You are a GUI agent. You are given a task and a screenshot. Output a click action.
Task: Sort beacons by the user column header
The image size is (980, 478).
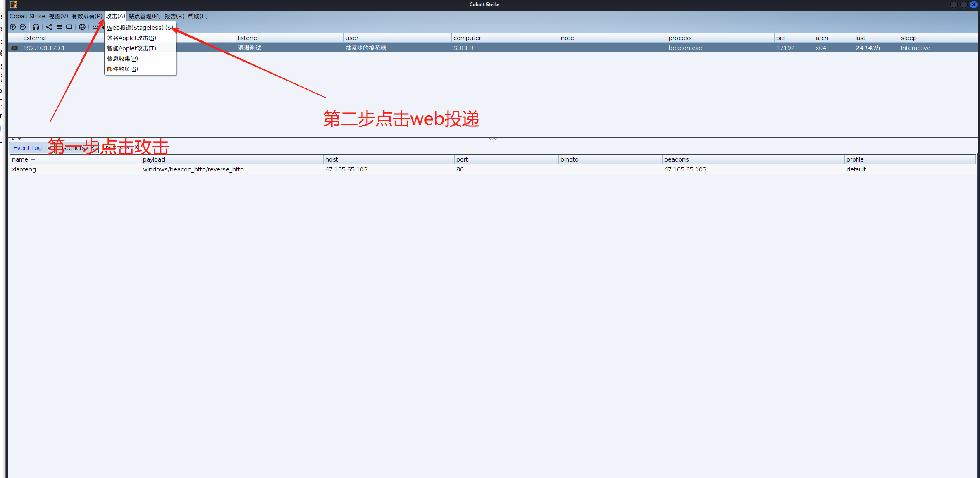pos(397,38)
